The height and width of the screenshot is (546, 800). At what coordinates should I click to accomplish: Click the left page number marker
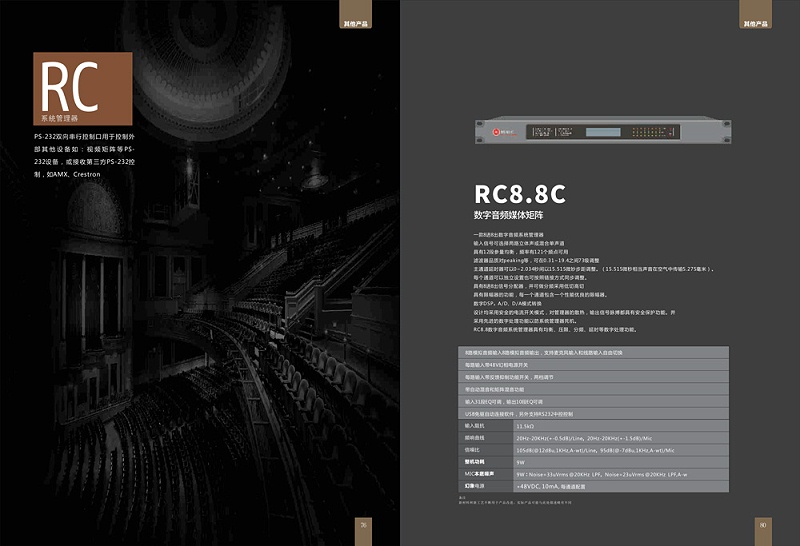(x=366, y=526)
